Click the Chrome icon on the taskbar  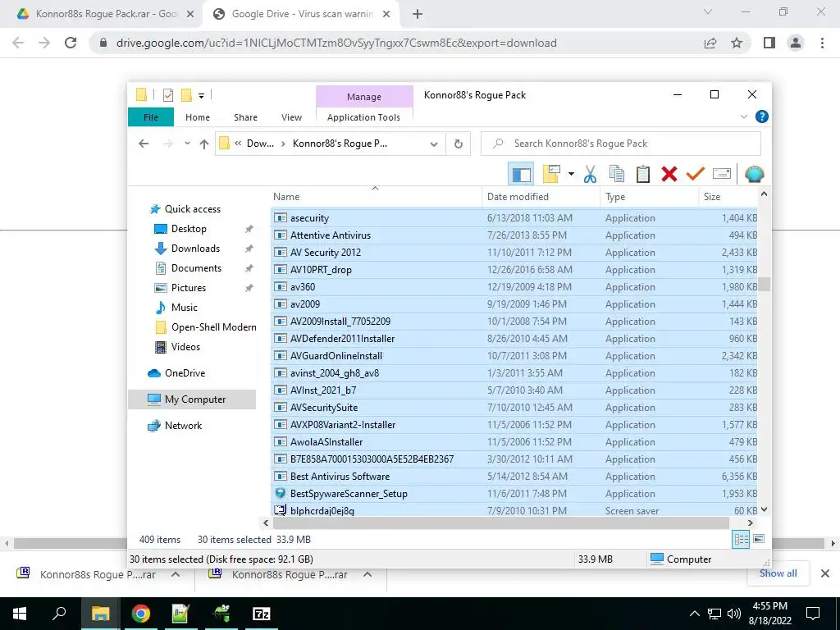point(140,614)
